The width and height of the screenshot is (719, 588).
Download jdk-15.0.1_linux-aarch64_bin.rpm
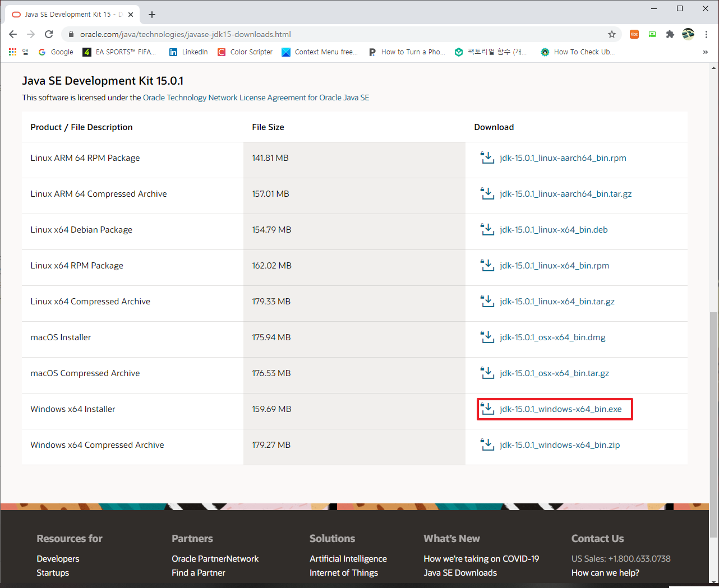(563, 158)
